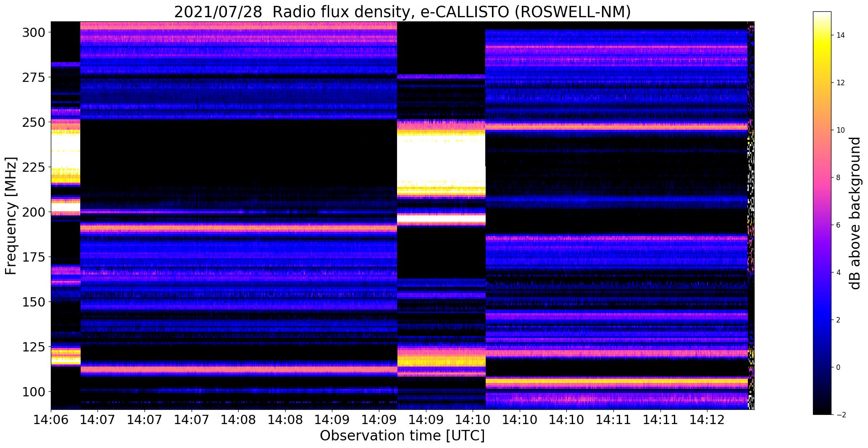Click the colorbar tick value 14
868x448 pixels.
pos(841,35)
